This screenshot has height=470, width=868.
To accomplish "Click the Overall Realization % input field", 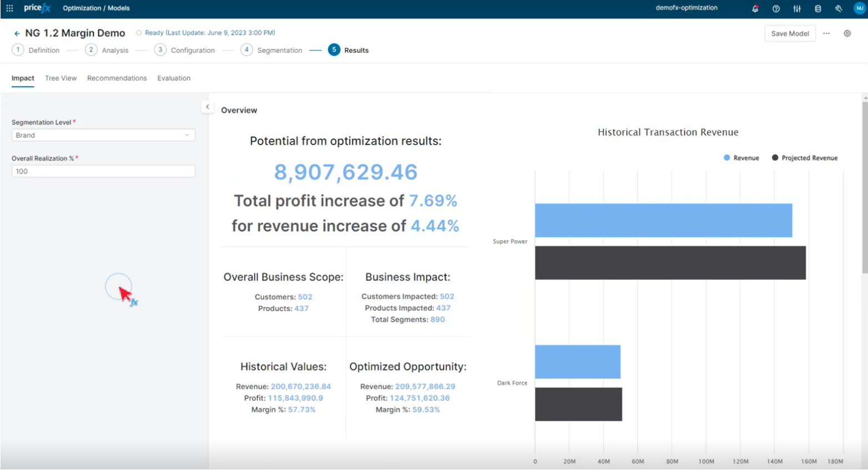I will click(103, 171).
